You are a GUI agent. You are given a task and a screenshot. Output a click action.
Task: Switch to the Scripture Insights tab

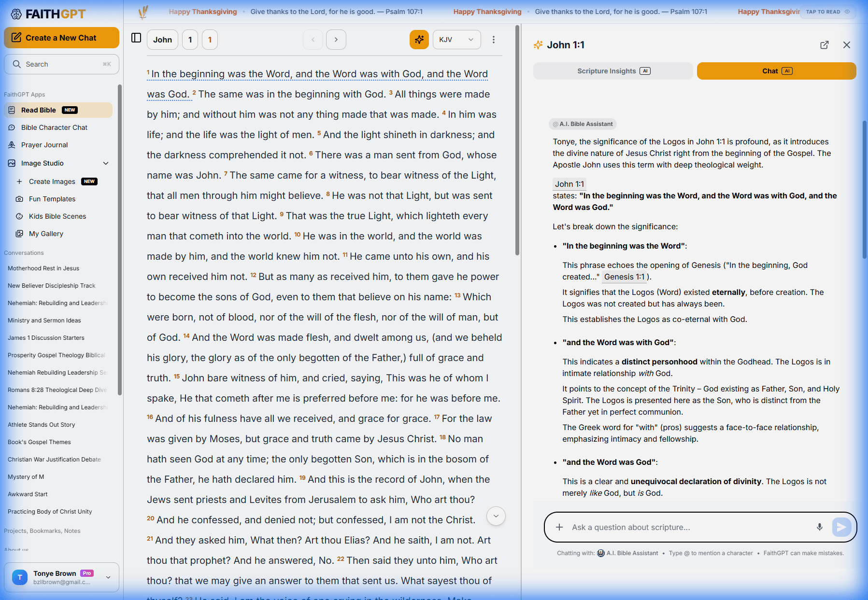point(613,71)
